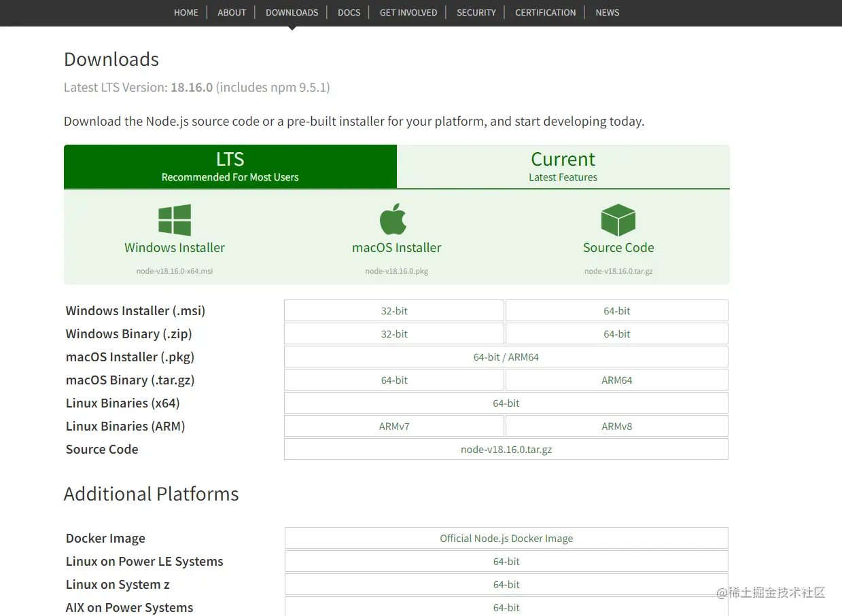Open the HOME menu item
Image resolution: width=842 pixels, height=616 pixels.
click(x=186, y=12)
